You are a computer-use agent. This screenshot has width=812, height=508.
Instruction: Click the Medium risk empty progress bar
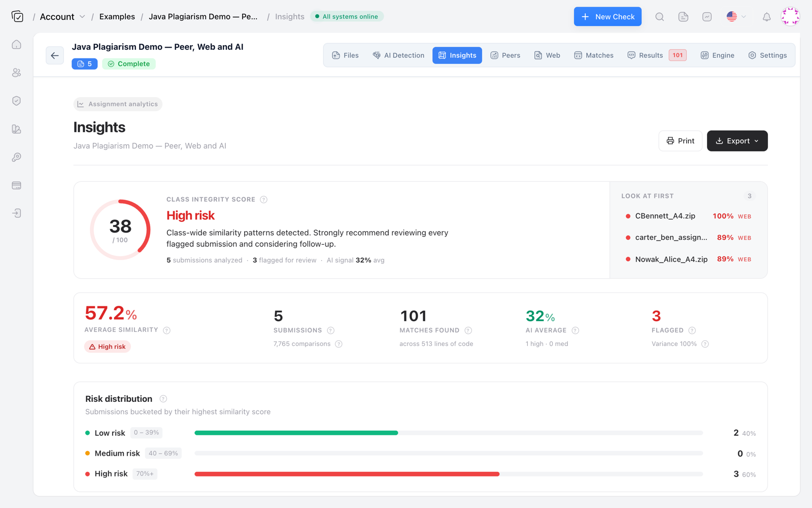[449, 453]
